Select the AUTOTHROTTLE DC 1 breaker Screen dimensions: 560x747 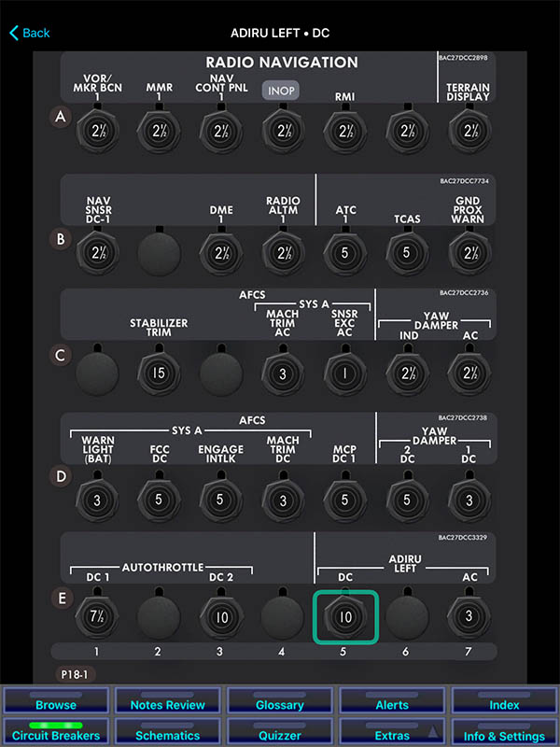pyautogui.click(x=96, y=617)
